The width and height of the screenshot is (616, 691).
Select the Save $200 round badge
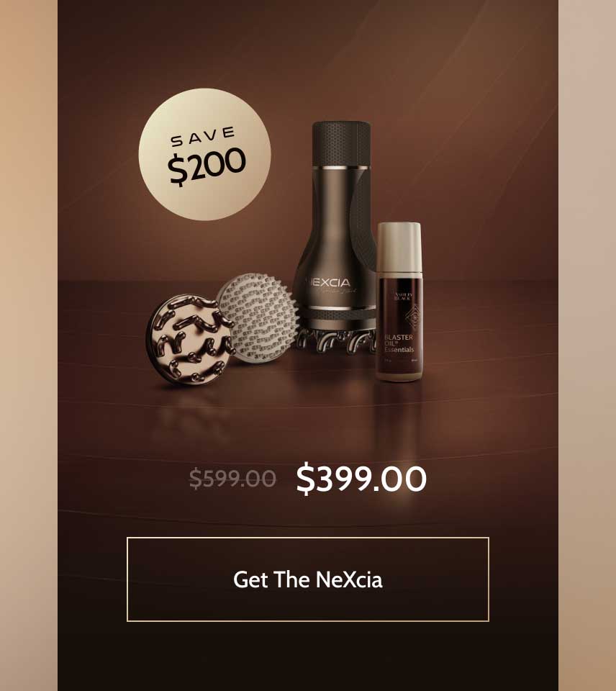(205, 154)
